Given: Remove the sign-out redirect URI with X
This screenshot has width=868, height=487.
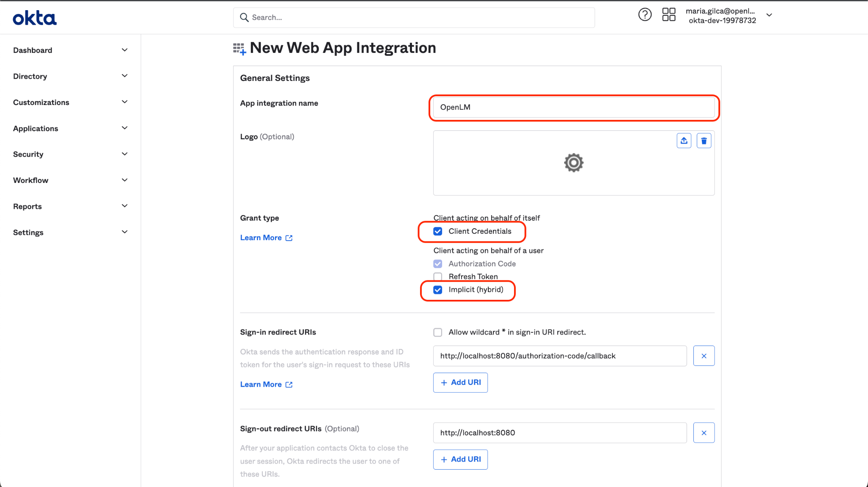Looking at the screenshot, I should coord(704,433).
